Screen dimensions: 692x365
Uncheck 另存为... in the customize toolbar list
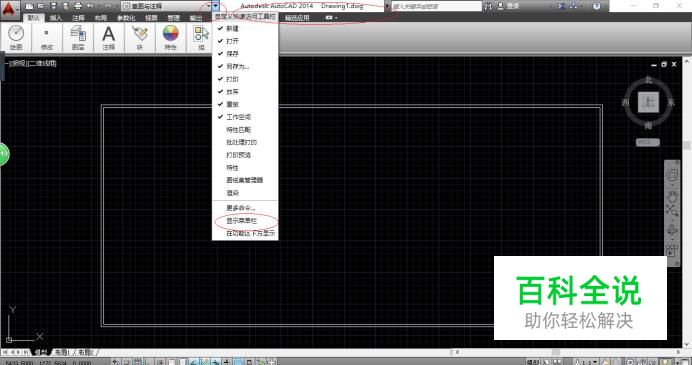245,67
